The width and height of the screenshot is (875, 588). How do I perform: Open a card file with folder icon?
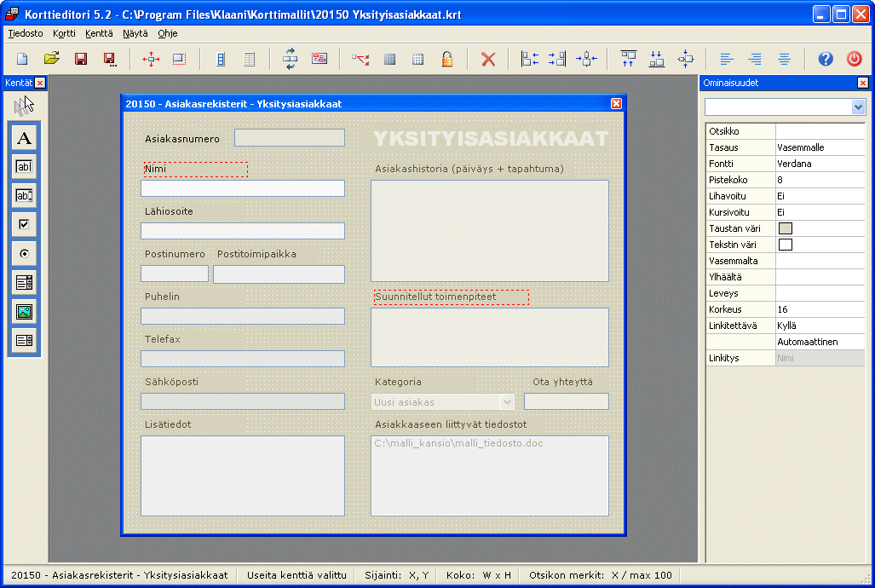point(52,59)
